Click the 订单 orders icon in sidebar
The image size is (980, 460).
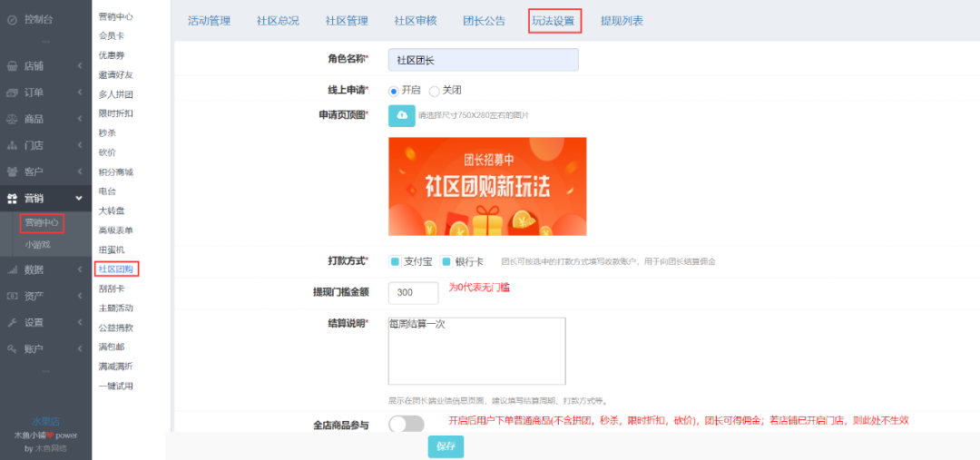pyautogui.click(x=13, y=93)
